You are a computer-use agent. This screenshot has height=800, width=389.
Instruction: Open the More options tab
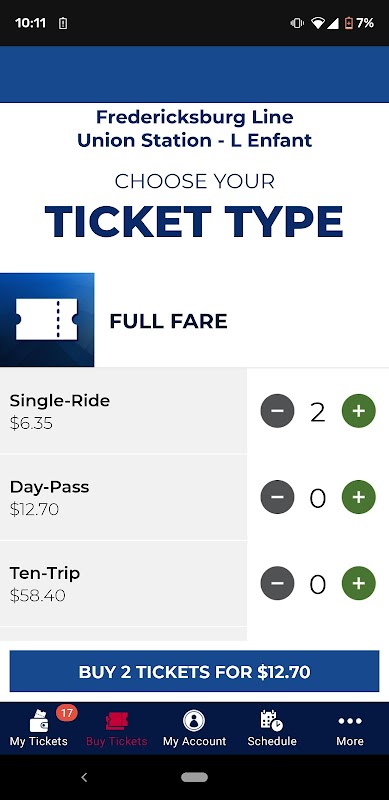tap(350, 728)
